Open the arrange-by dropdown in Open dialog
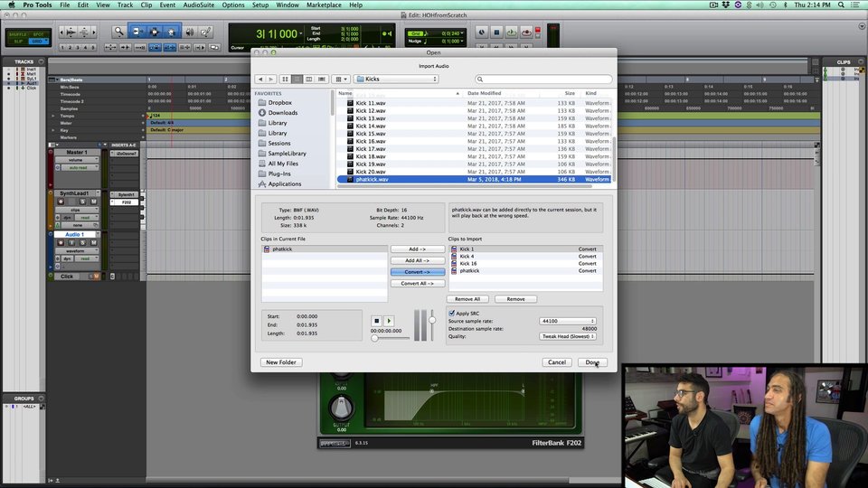868x488 pixels. pos(341,80)
